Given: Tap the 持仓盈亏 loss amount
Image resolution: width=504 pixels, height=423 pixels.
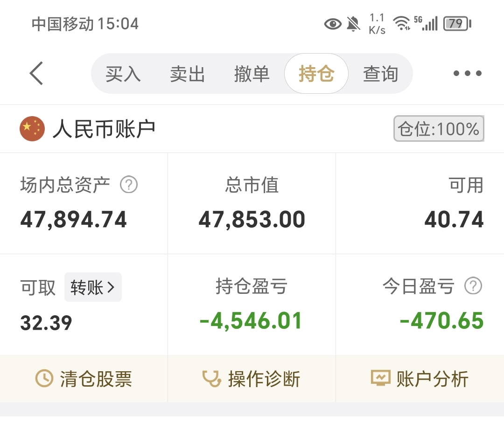Looking at the screenshot, I should (252, 320).
